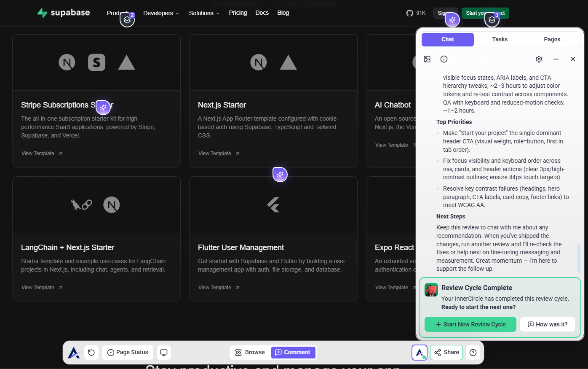Image resolution: width=588 pixels, height=369 pixels.
Task: Click the chat panel vertical scrollbar
Action: coord(579,258)
